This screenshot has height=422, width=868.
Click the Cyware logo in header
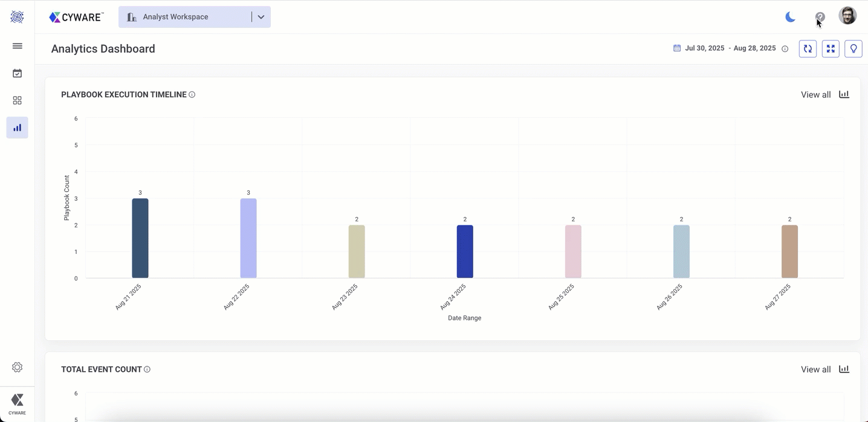point(76,17)
